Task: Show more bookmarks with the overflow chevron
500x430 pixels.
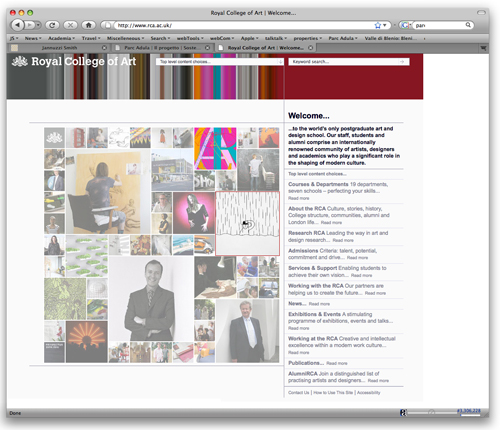Action: [424, 39]
